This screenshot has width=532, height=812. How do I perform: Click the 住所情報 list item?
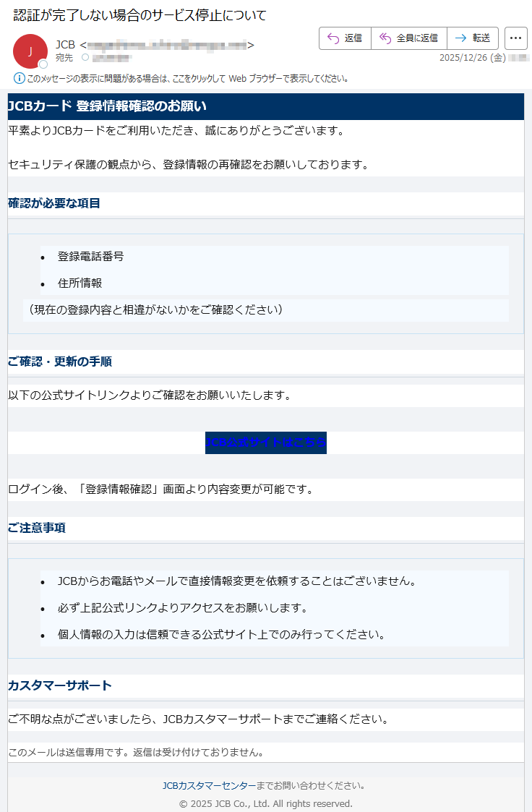coord(80,283)
